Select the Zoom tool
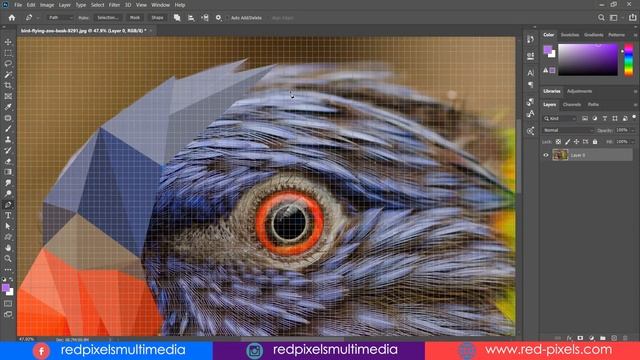The height and width of the screenshot is (360, 640). pyautogui.click(x=8, y=258)
